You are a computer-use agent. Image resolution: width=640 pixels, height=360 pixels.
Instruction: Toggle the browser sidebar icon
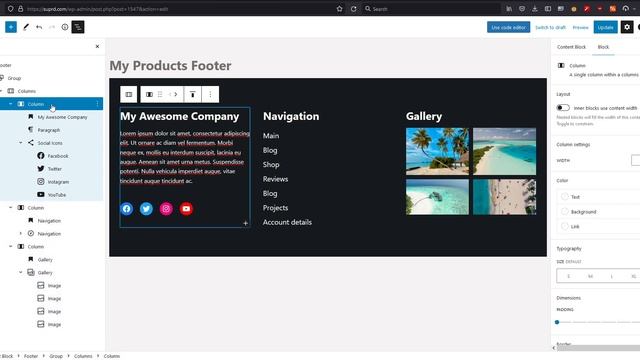(548, 9)
